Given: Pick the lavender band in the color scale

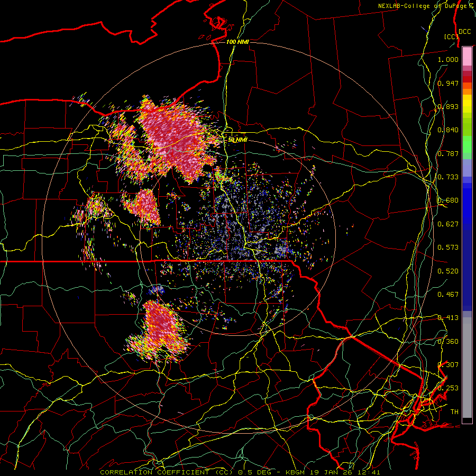Looking at the screenshot, I should click(x=467, y=168).
